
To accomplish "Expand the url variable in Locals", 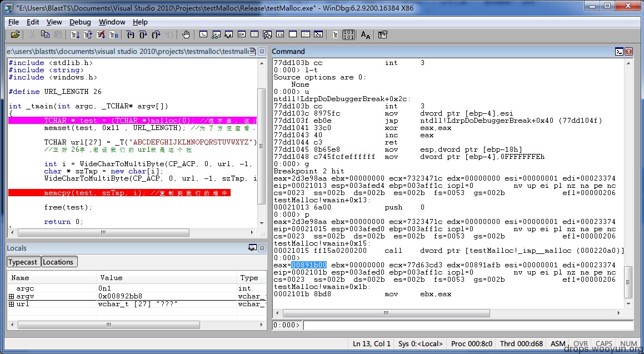I will click(x=12, y=305).
